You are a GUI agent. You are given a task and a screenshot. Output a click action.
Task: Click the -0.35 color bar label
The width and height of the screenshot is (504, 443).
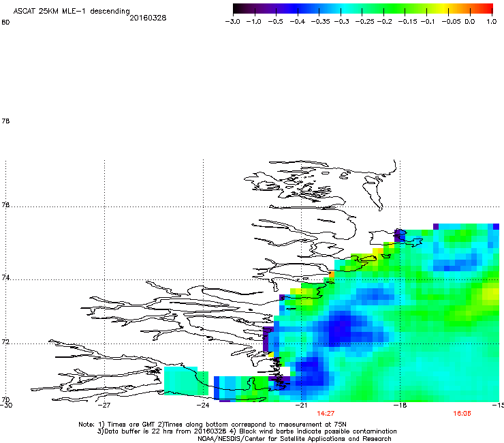[320, 22]
